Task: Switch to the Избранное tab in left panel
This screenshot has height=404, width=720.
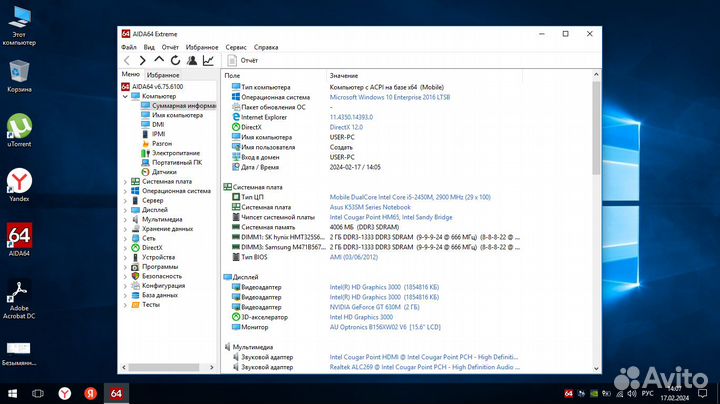Action: coord(163,75)
